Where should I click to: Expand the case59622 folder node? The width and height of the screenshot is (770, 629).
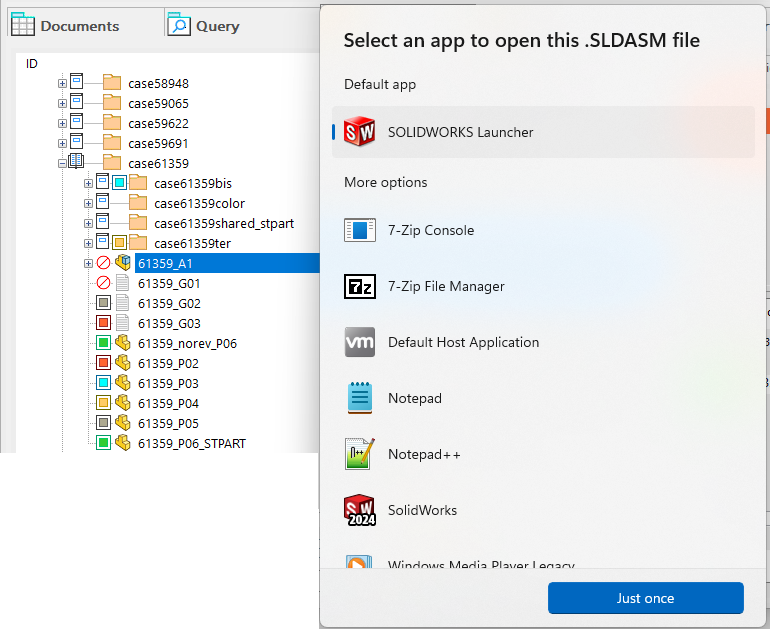tap(62, 123)
